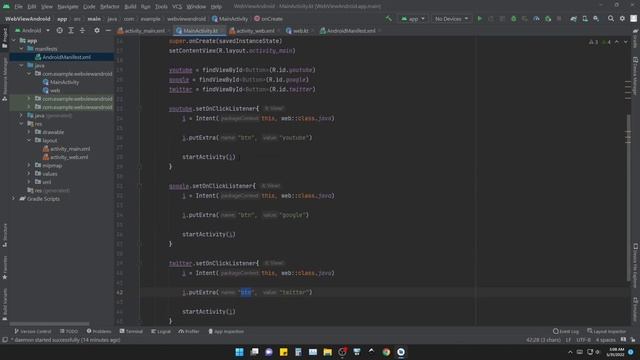The width and height of the screenshot is (640, 360).
Task: Open the Project side tool window
Action: [4, 38]
